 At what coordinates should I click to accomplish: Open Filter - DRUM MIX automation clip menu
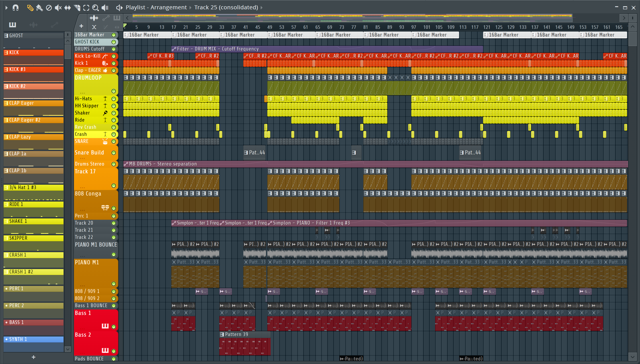[174, 49]
